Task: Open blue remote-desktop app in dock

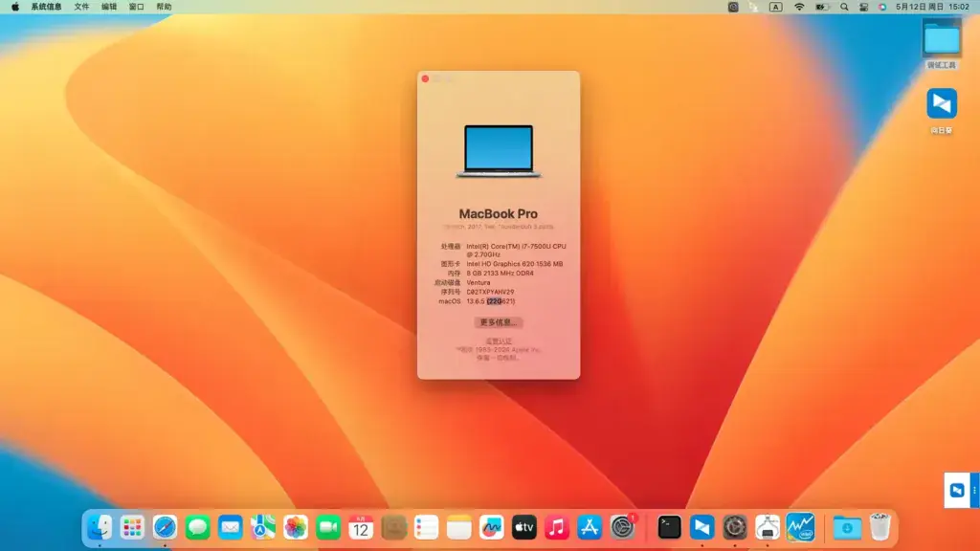Action: click(x=702, y=527)
